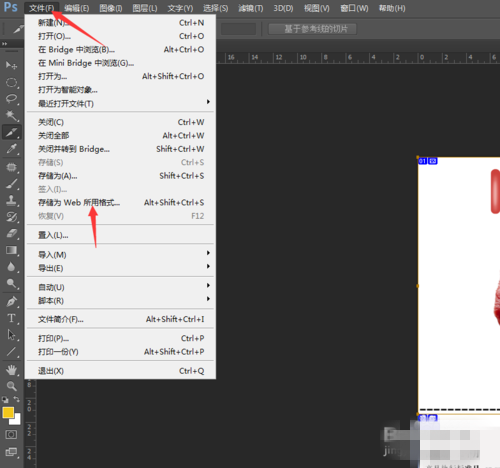Open the 帮助(H) menu
The width and height of the screenshot is (500, 468).
tap(392, 8)
